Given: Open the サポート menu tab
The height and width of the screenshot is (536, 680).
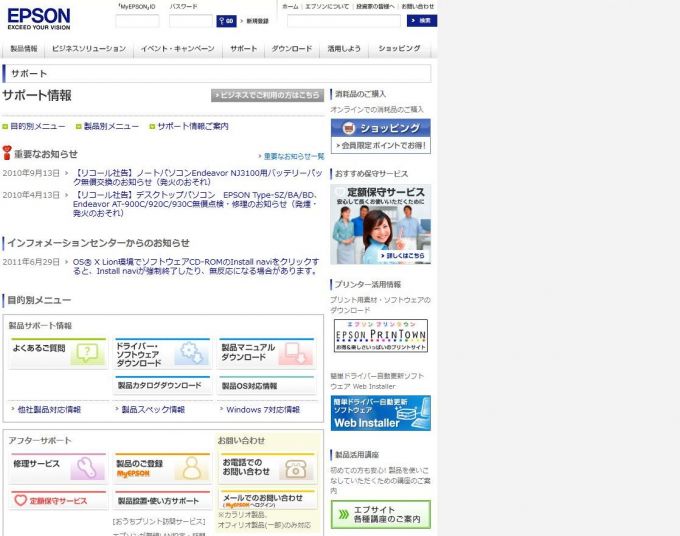Looking at the screenshot, I should tap(243, 49).
